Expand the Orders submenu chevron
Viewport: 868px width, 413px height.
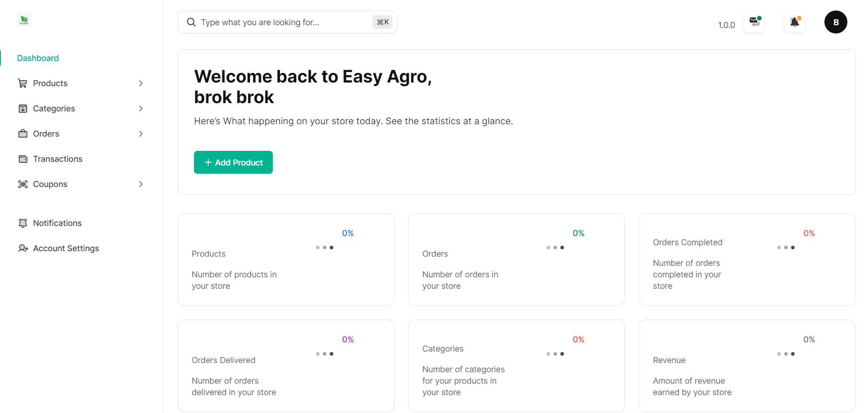click(141, 134)
